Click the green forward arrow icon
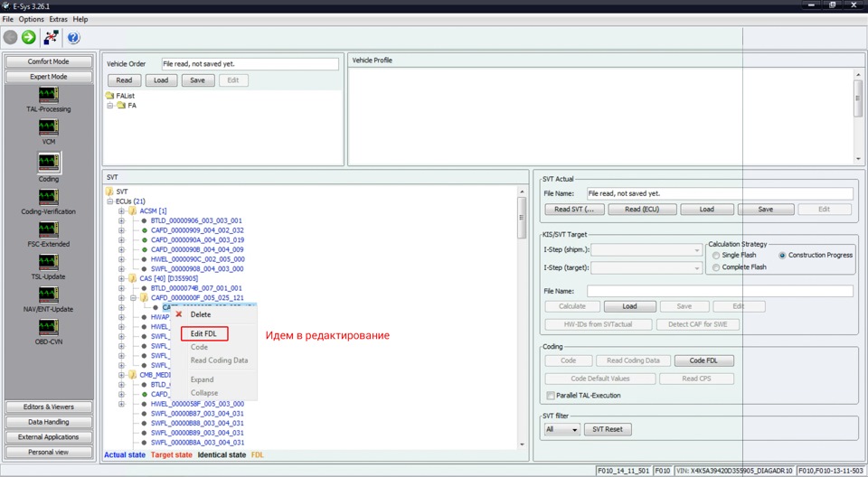Viewport: 868px width, 477px height. 29,37
